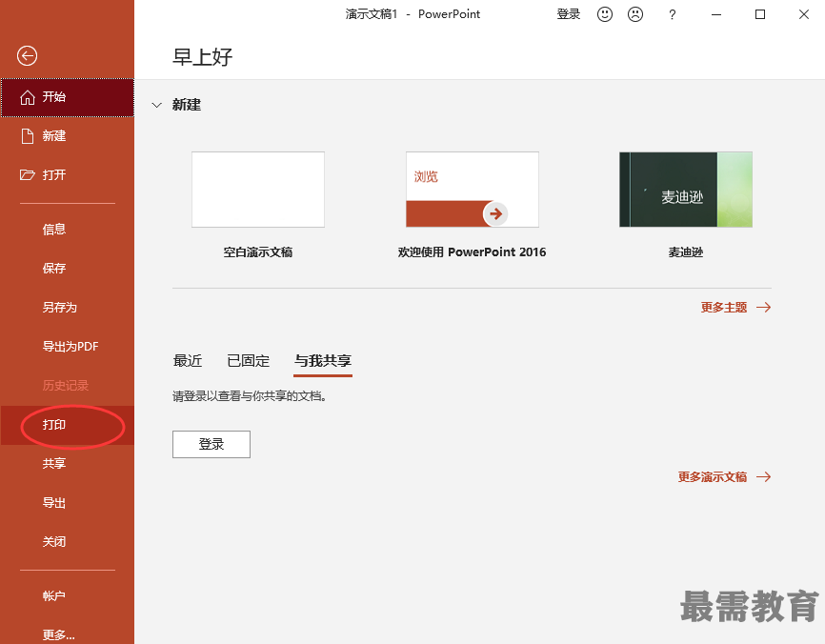Open the 更多主题 link
This screenshot has height=644, width=825.
(x=723, y=308)
